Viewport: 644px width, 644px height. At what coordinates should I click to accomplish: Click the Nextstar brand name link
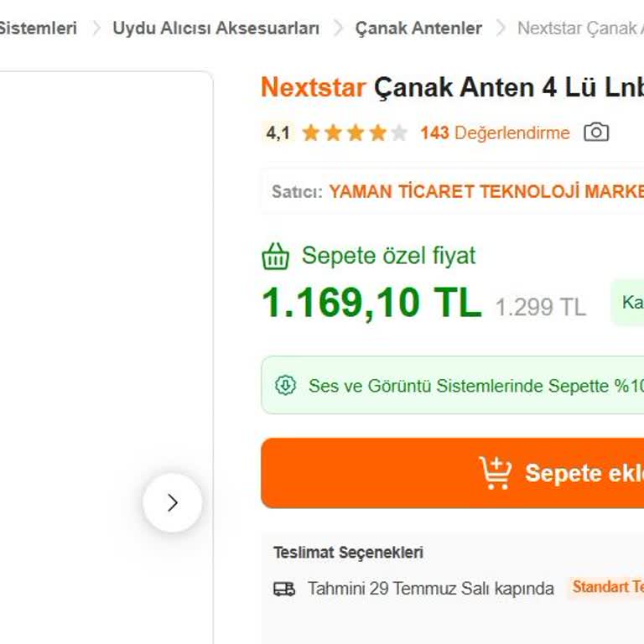coord(314,87)
